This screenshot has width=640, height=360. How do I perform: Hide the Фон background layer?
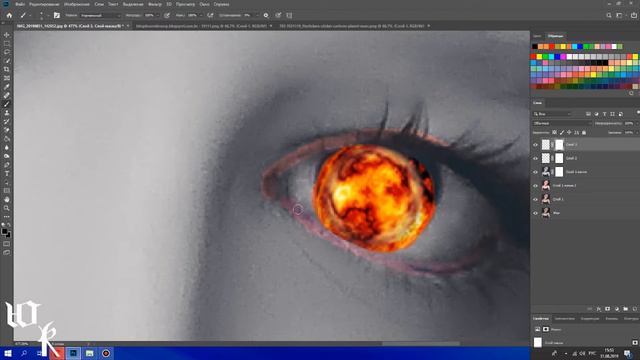tap(536, 213)
